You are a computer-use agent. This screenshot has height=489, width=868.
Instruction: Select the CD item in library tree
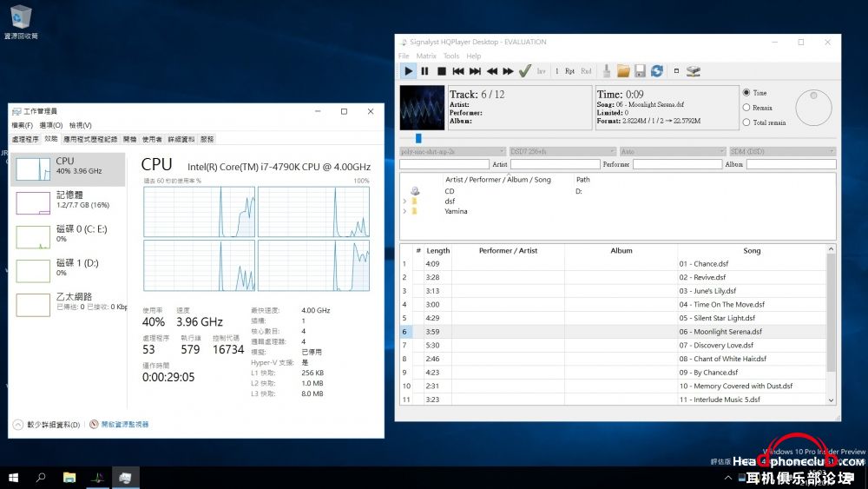click(450, 191)
